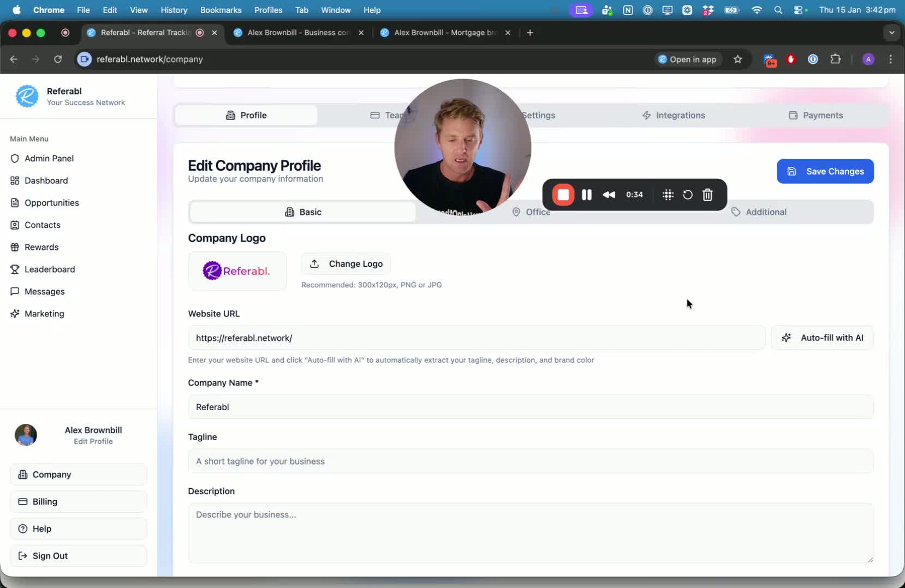Image resolution: width=905 pixels, height=588 pixels.
Task: Stop the screen recording with red button
Action: click(x=563, y=195)
